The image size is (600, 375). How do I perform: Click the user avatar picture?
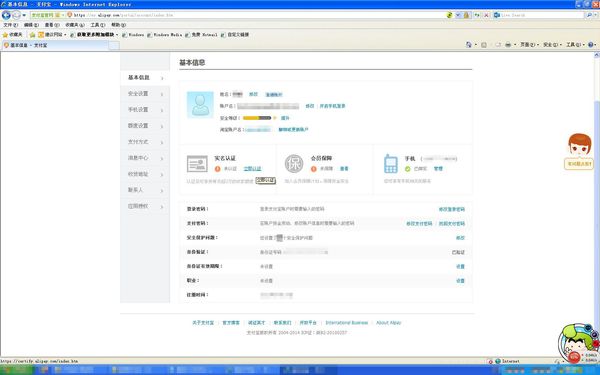pos(200,105)
